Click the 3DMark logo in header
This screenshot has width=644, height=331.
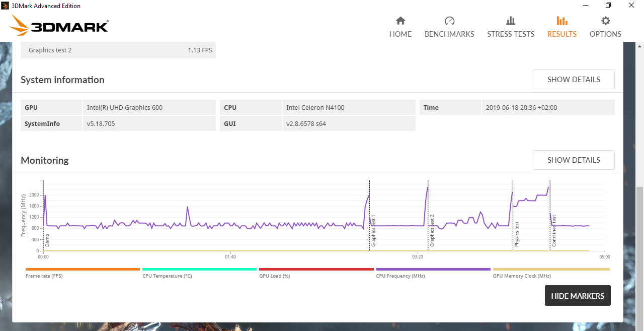59,25
